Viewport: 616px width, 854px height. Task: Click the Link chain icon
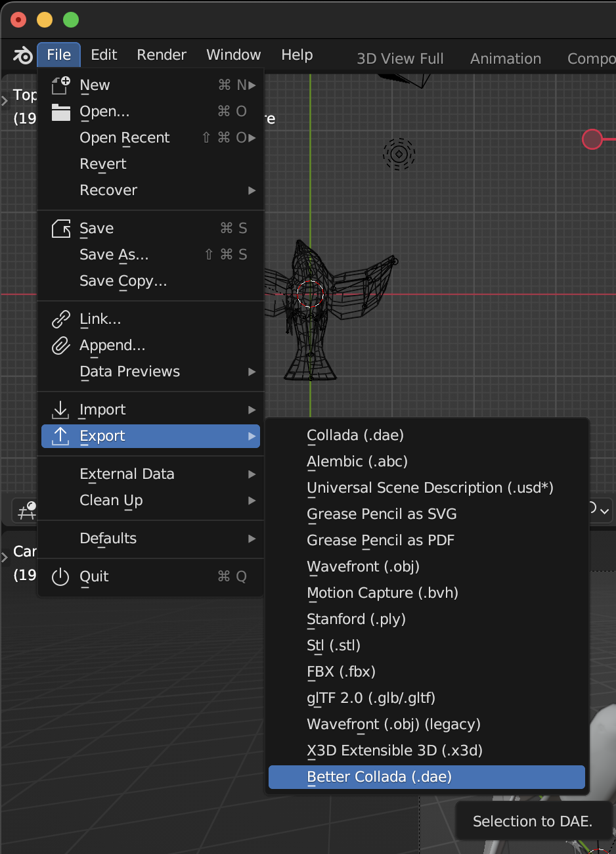tap(60, 319)
